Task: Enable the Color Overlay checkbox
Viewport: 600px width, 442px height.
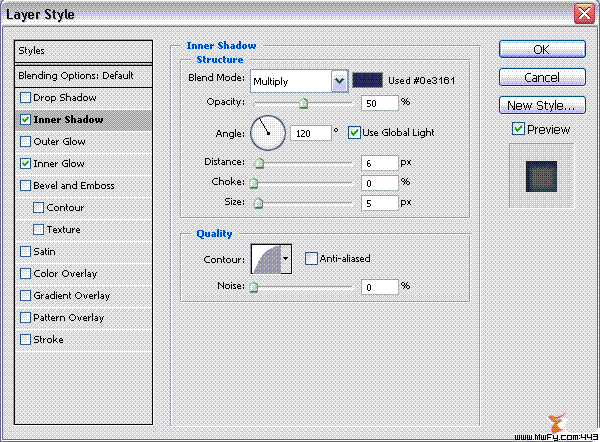Action: pyautogui.click(x=25, y=274)
